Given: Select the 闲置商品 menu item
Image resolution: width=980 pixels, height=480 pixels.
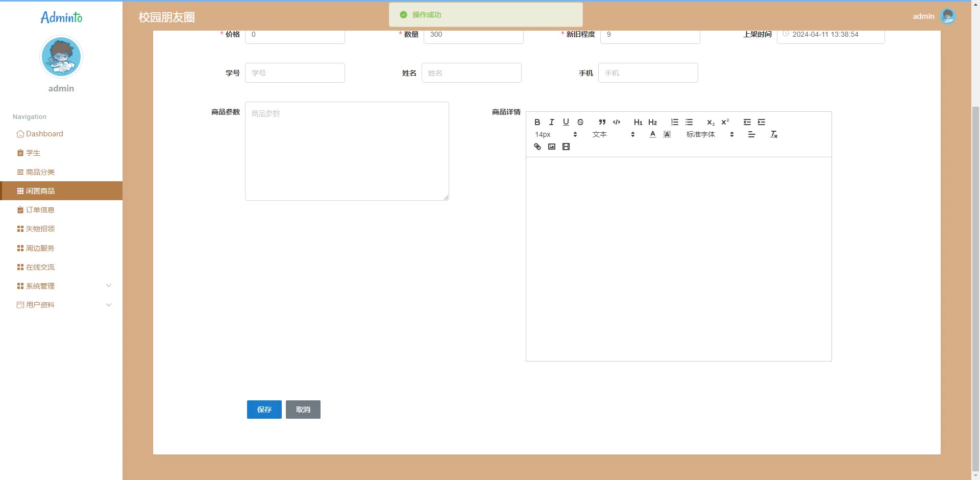Looking at the screenshot, I should tap(61, 191).
